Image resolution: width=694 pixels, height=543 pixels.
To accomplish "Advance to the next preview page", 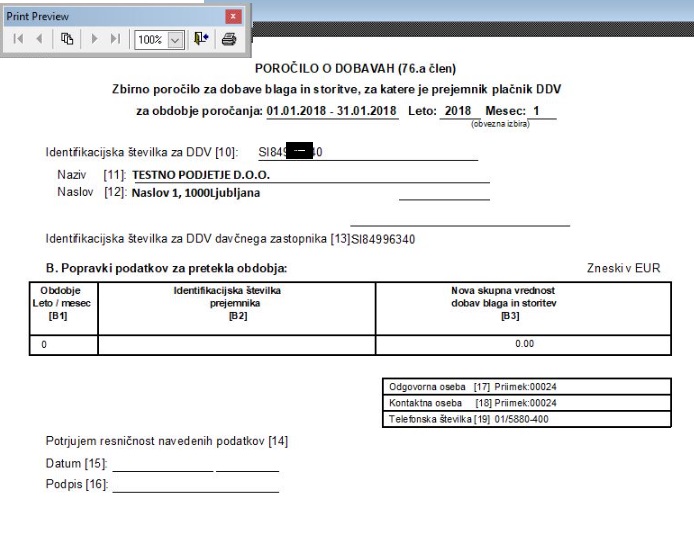I will [x=94, y=39].
